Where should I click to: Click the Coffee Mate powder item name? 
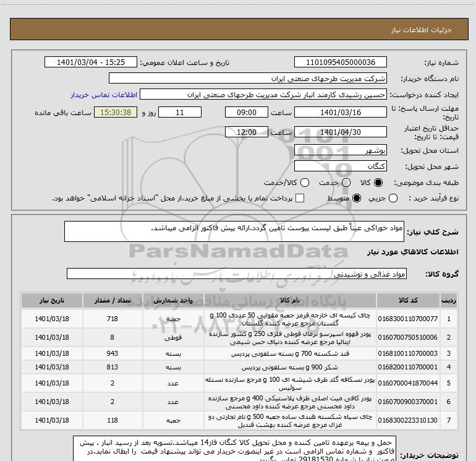(290, 402)
